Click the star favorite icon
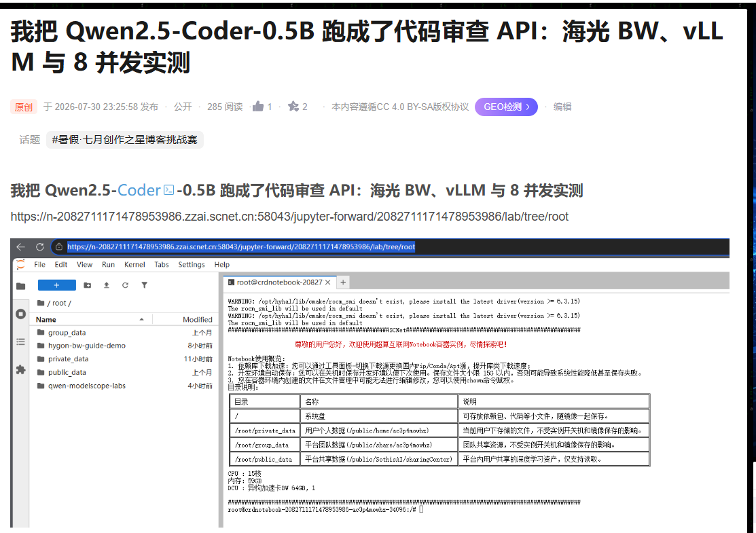Image resolution: width=756 pixels, height=533 pixels. (x=293, y=107)
